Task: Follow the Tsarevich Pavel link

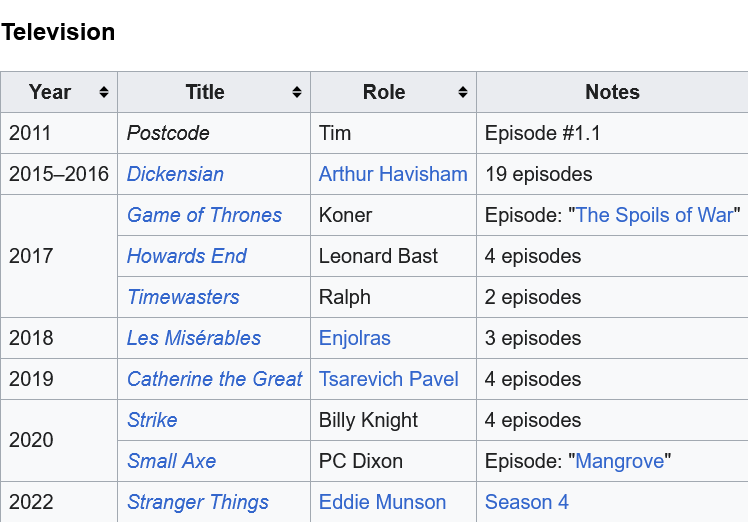Action: (388, 379)
